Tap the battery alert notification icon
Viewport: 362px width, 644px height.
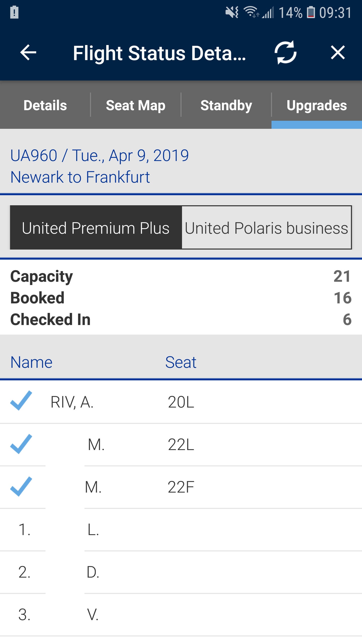14,12
